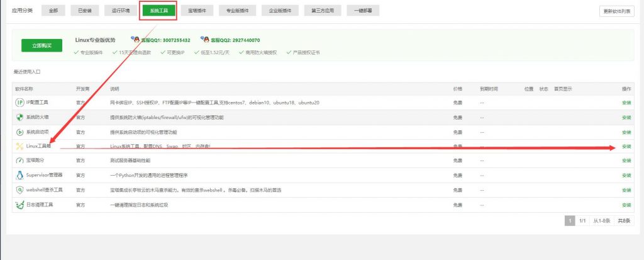The image size is (644, 260).
Task: Click the QQ penguin icon for 客服QQ2
Action: click(205, 39)
